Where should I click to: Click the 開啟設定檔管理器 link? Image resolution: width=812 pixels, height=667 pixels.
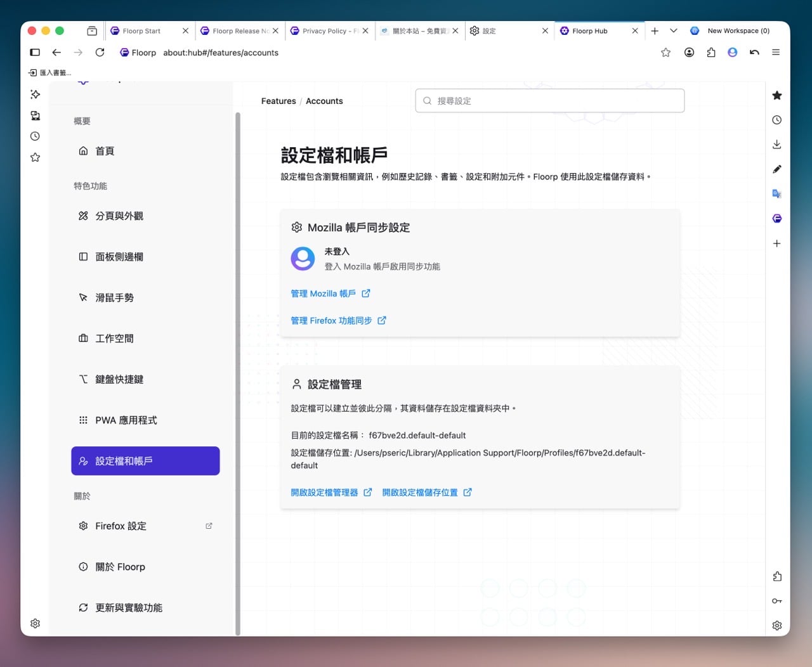pyautogui.click(x=331, y=493)
